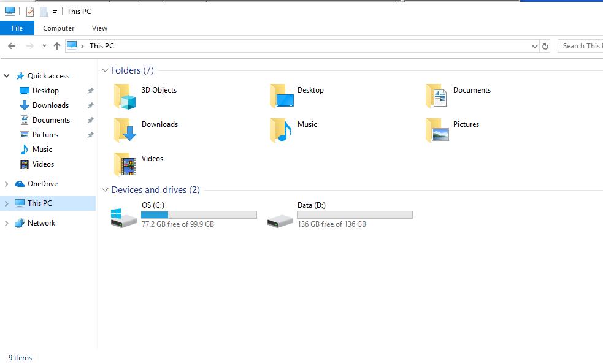Image resolution: width=603 pixels, height=364 pixels.
Task: Open the Videos folder icon in Folders
Action: (x=125, y=164)
